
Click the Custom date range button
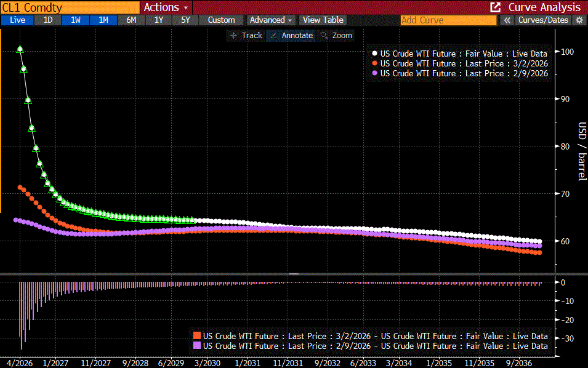click(x=221, y=20)
